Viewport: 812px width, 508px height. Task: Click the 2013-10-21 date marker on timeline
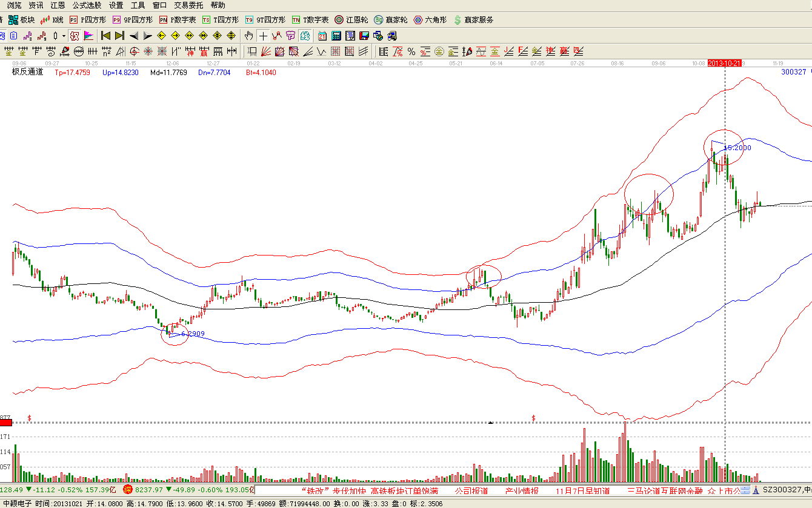coord(725,63)
